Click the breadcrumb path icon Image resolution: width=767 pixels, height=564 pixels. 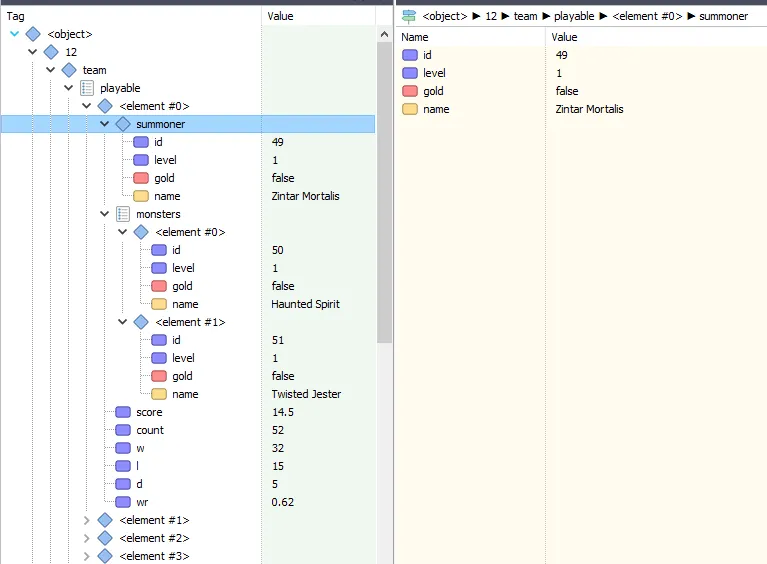408,16
